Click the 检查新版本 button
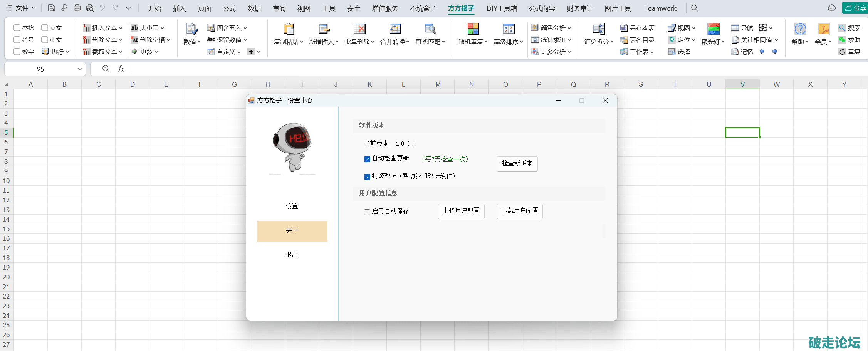 pyautogui.click(x=517, y=163)
